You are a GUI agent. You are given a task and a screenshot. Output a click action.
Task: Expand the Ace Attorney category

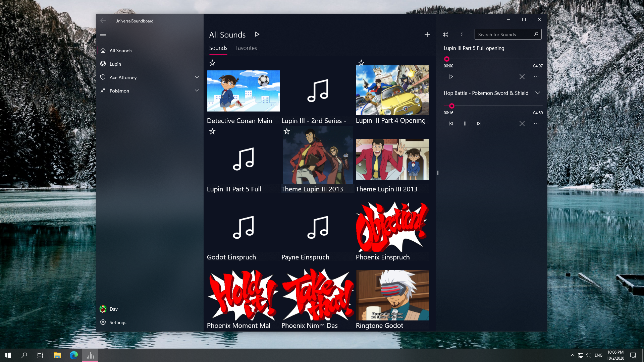pos(197,77)
